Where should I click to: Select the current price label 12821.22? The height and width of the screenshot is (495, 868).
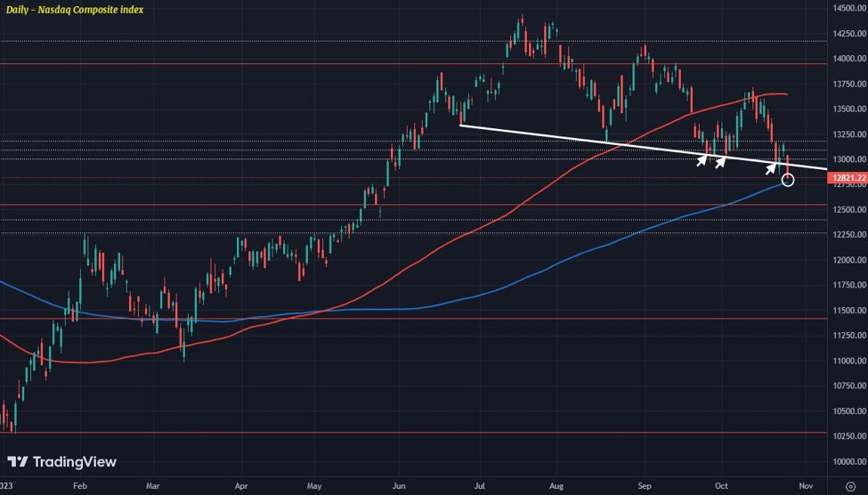click(848, 178)
